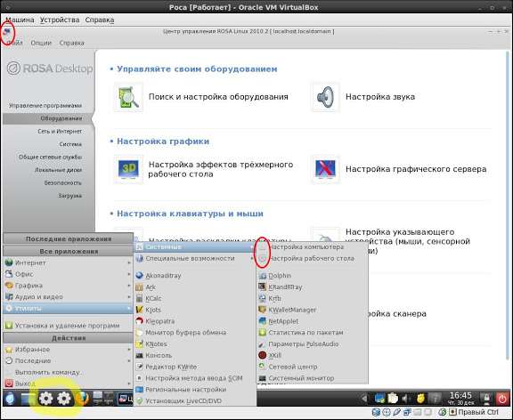Switch to Управление программами sidebar section
Screen dimensions: 513x420
pos(45,106)
